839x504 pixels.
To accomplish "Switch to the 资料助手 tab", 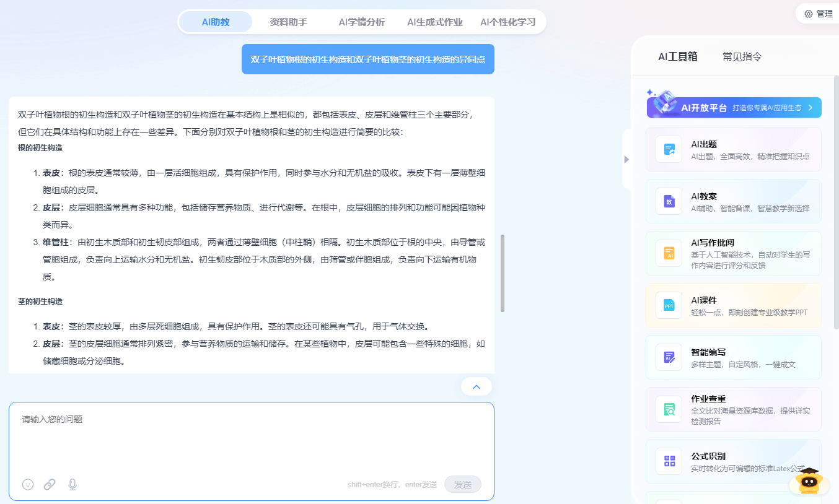I will coord(288,22).
